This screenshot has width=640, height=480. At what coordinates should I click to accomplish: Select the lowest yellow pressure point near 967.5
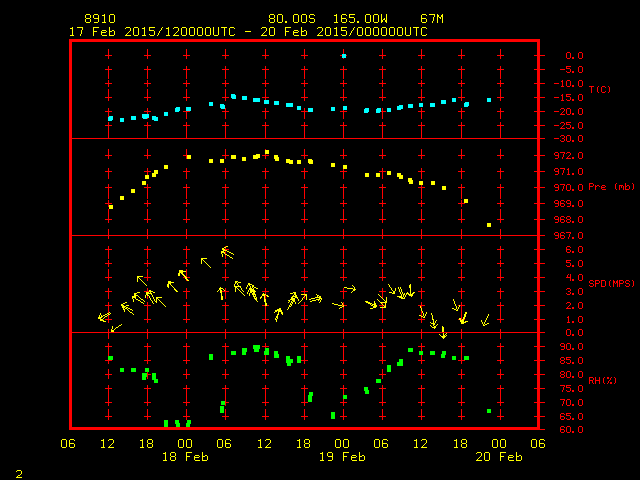tap(489, 225)
